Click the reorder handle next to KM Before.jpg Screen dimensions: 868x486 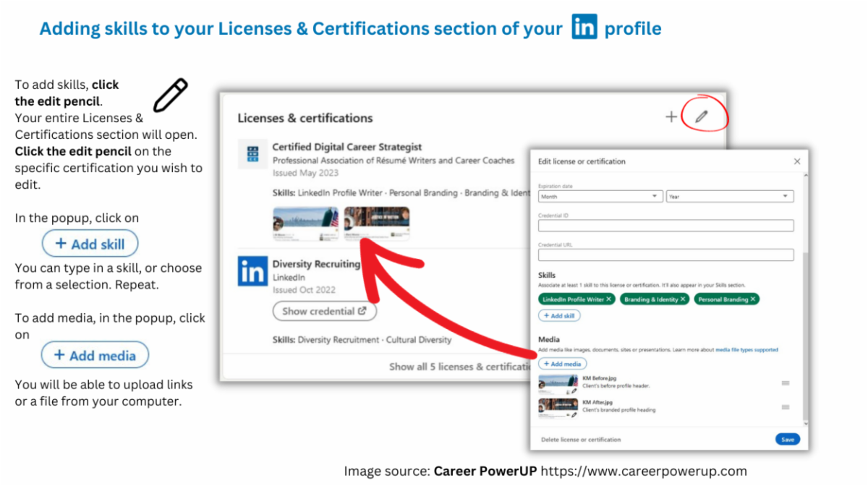point(786,383)
